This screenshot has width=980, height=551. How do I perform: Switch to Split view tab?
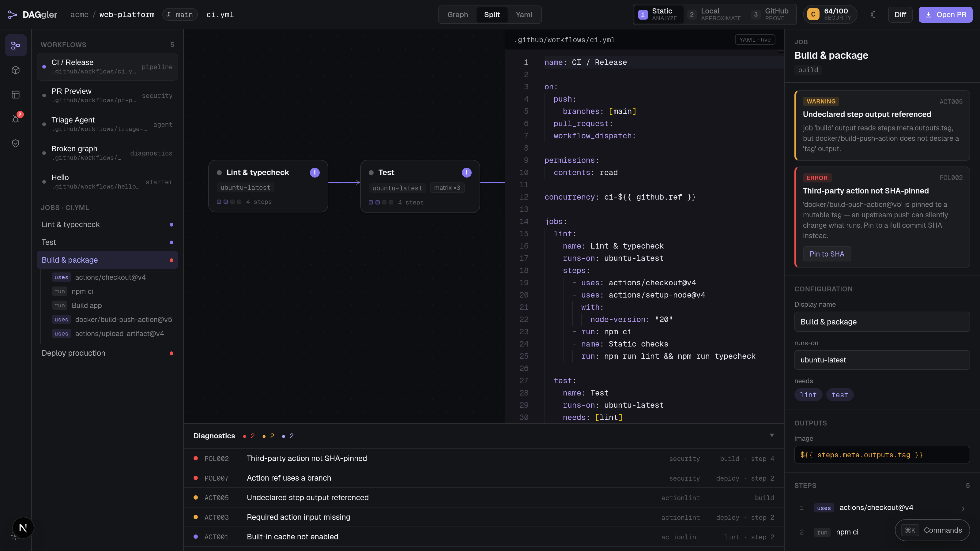(492, 14)
